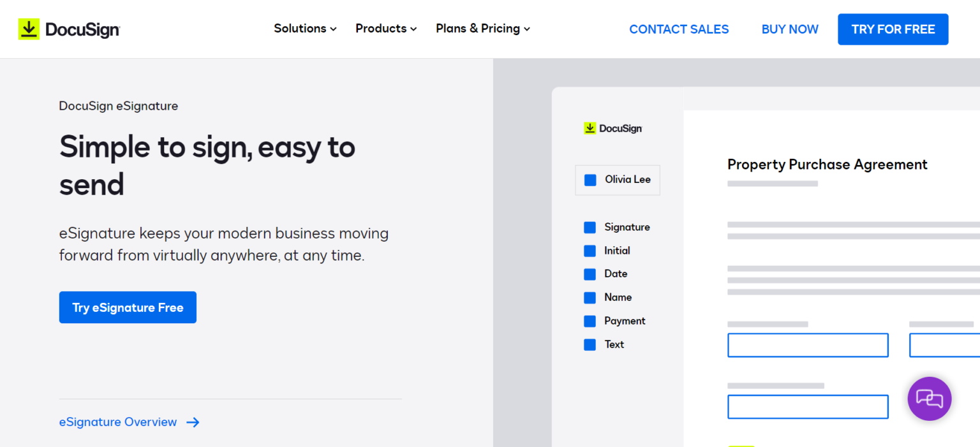Select the Date field icon
This screenshot has width=980, height=447.
[590, 274]
